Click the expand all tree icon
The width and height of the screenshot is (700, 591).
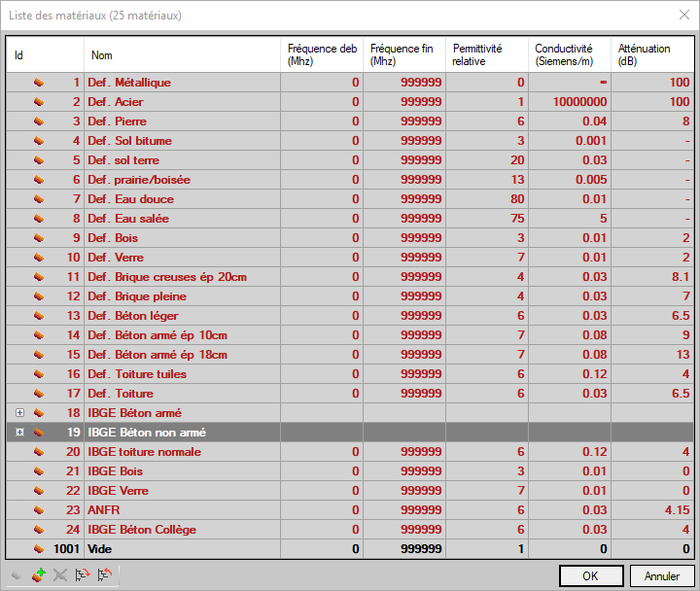pos(82,574)
